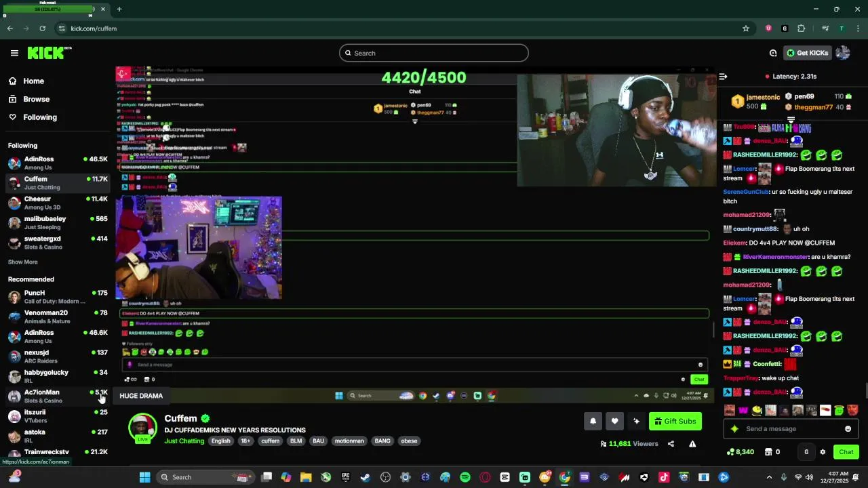Open Kick chat assistant icon beside Get KICKs
The width and height of the screenshot is (868, 488).
click(x=773, y=53)
